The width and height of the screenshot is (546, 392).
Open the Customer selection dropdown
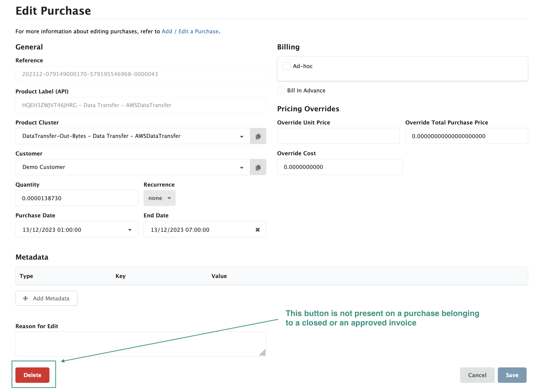[241, 167]
